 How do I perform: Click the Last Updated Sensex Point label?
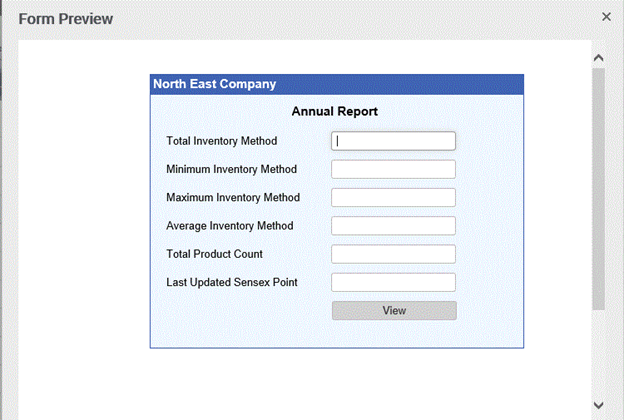tap(232, 282)
